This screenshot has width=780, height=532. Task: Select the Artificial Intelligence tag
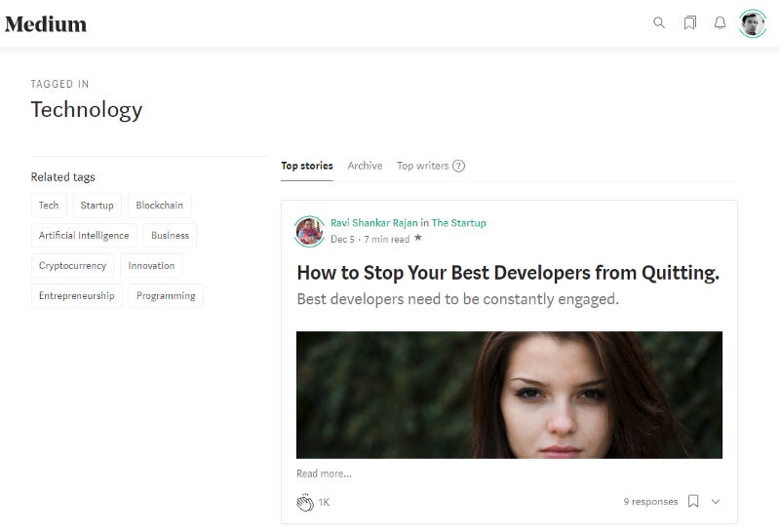click(x=84, y=236)
